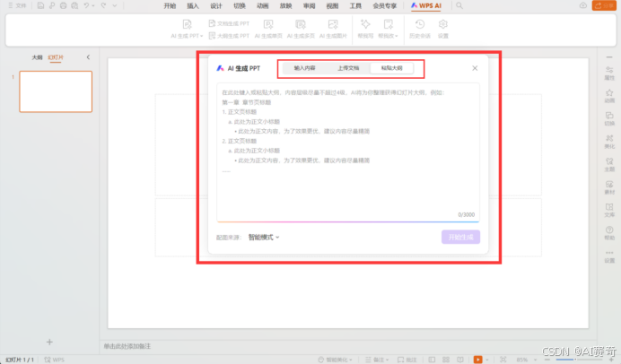Switch to reading view icon
This screenshot has height=364, width=621.
460,360
